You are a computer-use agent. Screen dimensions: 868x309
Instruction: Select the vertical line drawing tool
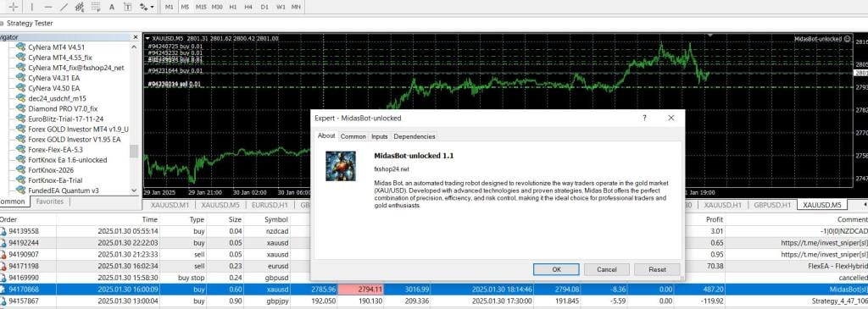click(31, 7)
